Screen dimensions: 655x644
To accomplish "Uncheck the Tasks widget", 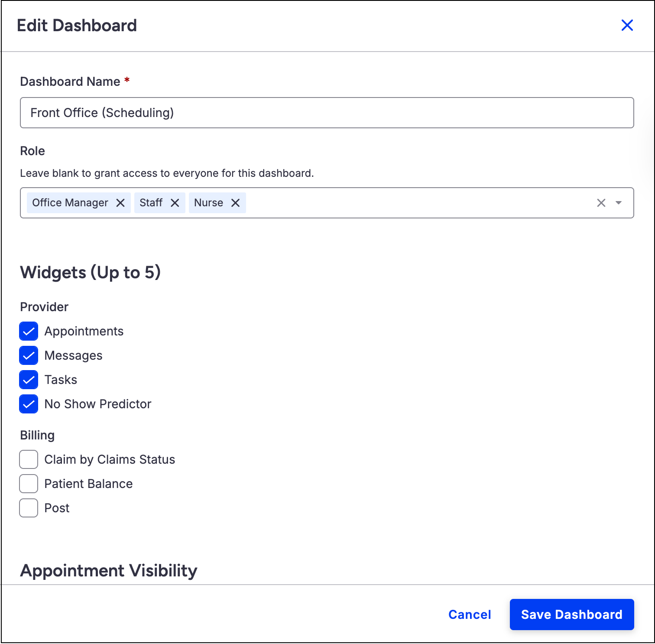I will tap(29, 380).
